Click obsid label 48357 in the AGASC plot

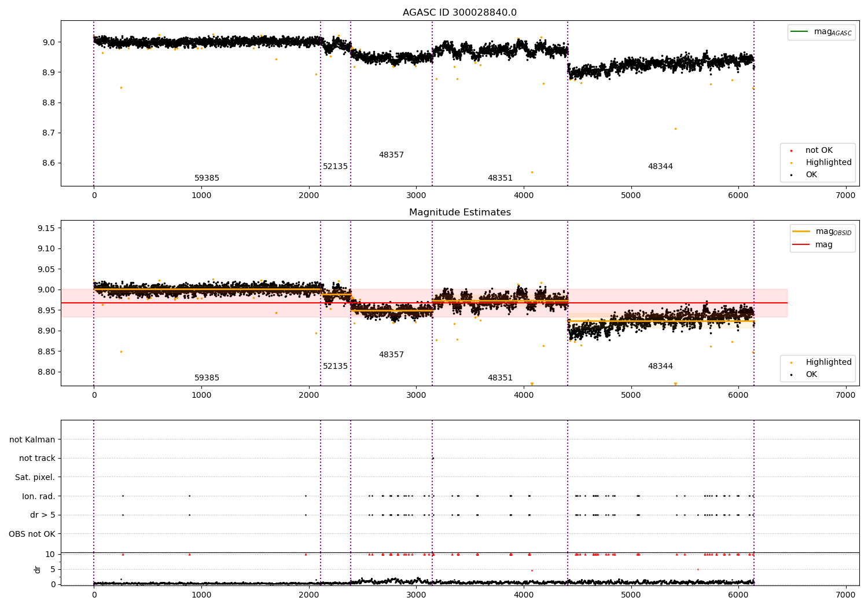pos(391,155)
